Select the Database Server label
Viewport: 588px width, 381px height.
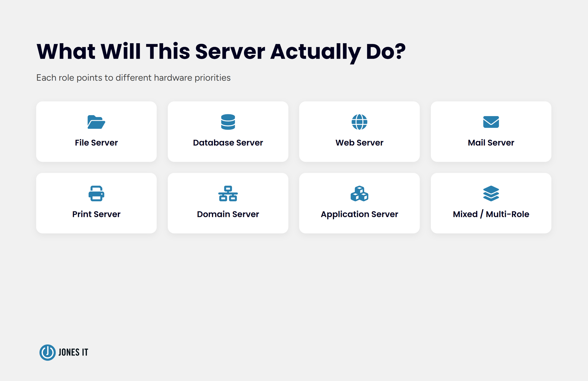click(x=228, y=143)
